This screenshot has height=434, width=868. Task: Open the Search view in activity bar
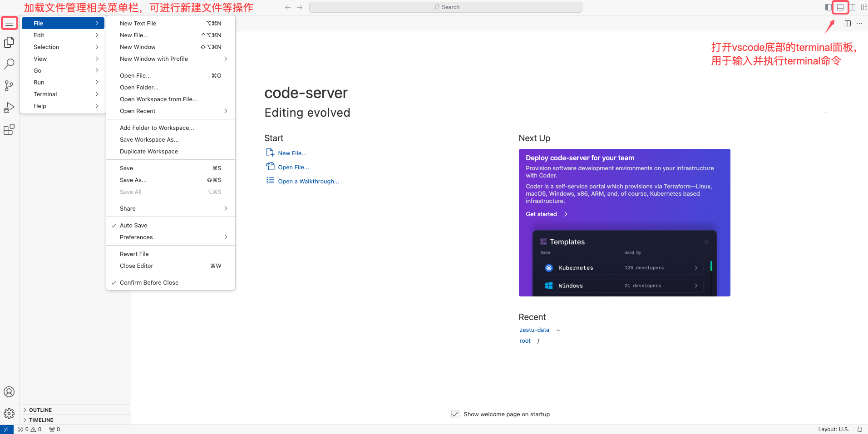[x=9, y=64]
